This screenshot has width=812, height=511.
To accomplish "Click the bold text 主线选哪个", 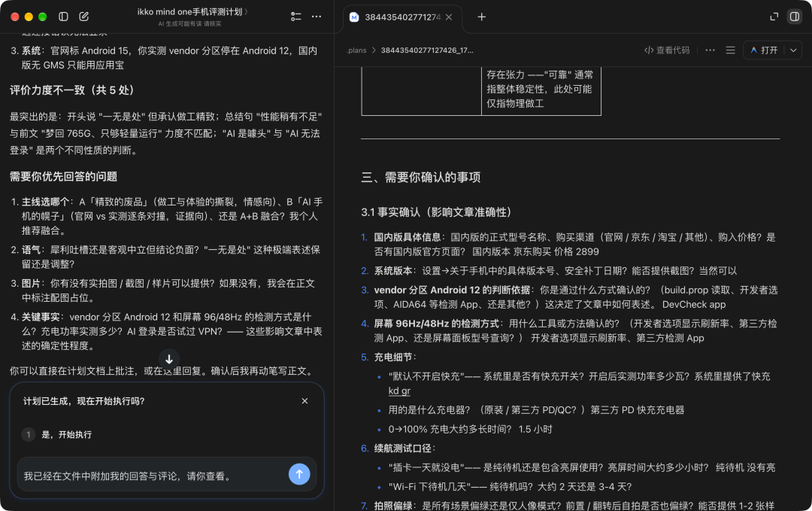I will click(45, 202).
